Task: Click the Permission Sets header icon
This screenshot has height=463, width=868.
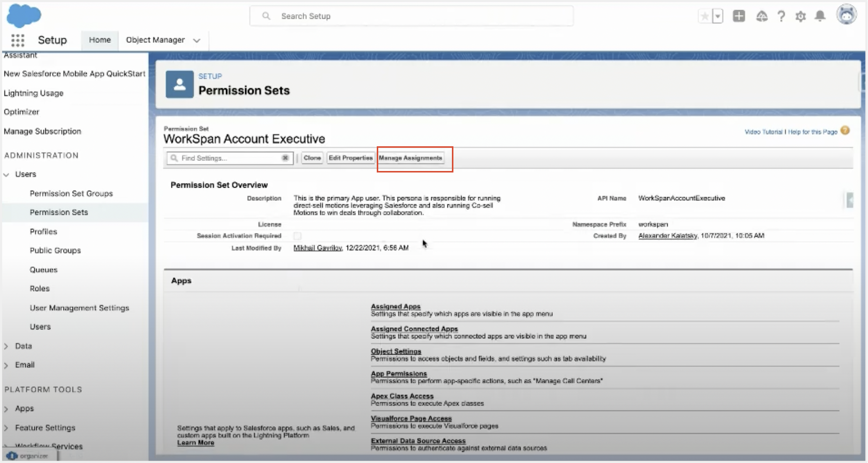Action: point(180,84)
